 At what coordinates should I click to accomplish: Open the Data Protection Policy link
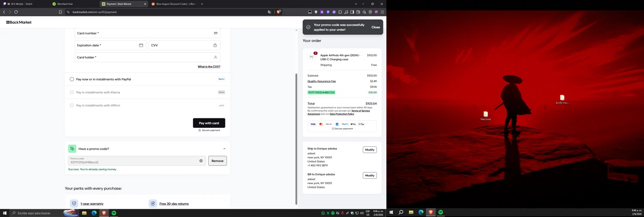(342, 114)
